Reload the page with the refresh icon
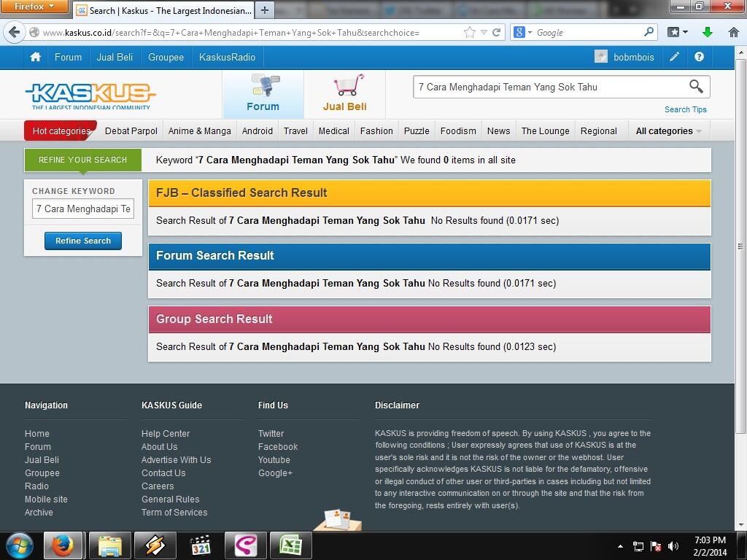 (496, 32)
